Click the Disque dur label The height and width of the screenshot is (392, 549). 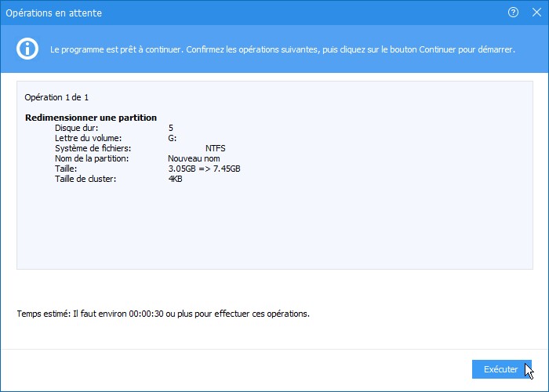[77, 127]
